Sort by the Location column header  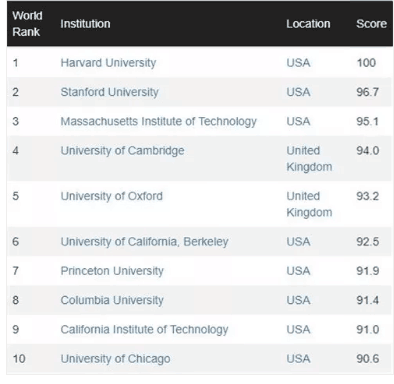point(308,24)
